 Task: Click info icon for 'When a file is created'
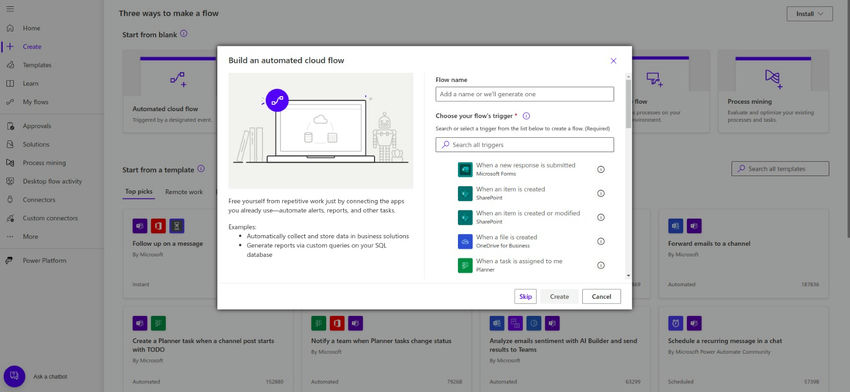click(601, 241)
